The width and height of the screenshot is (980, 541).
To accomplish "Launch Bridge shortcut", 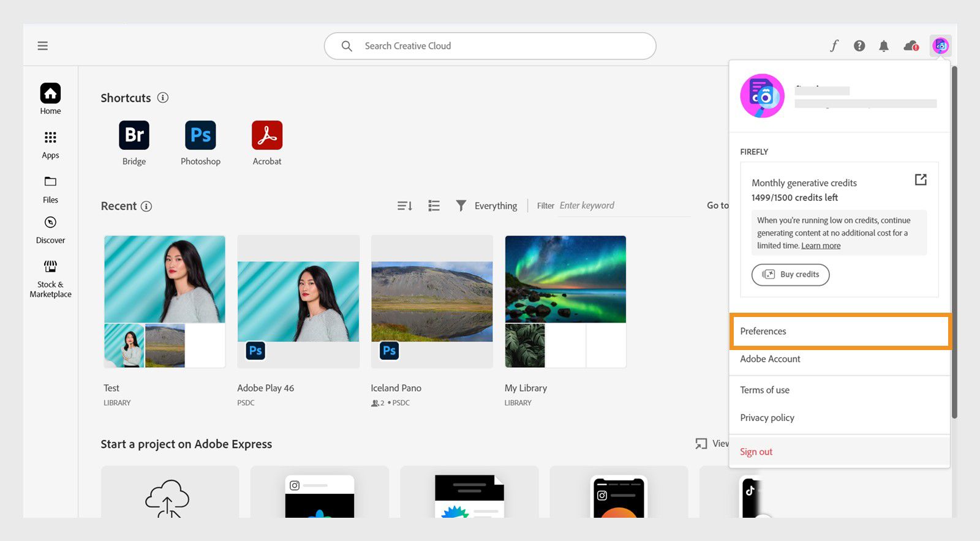I will pos(134,143).
